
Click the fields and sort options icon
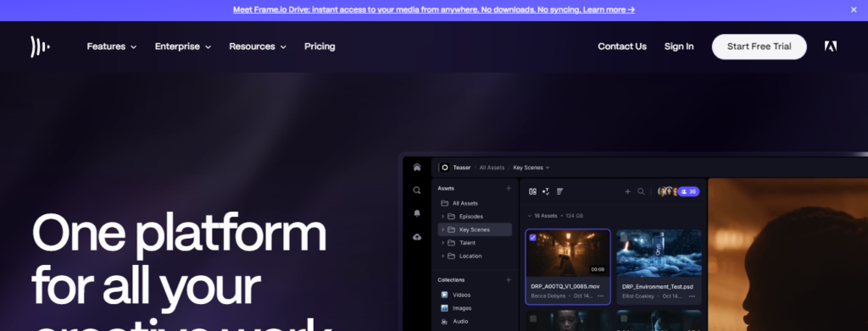pyautogui.click(x=546, y=192)
